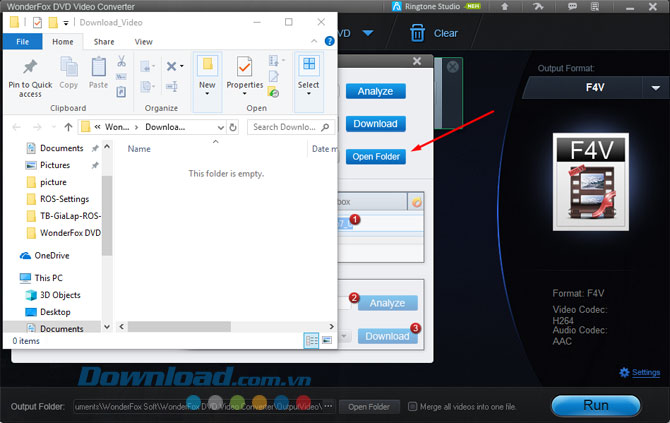
Task: Click the Delete X icon in Organize
Action: point(171,66)
